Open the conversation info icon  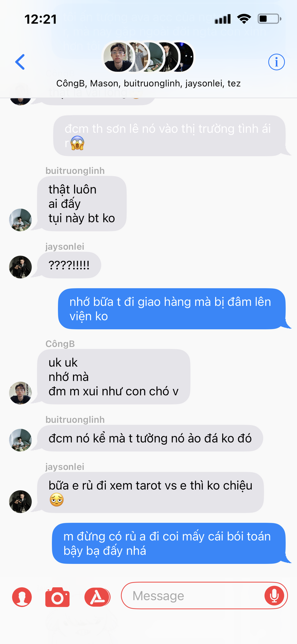tap(276, 62)
